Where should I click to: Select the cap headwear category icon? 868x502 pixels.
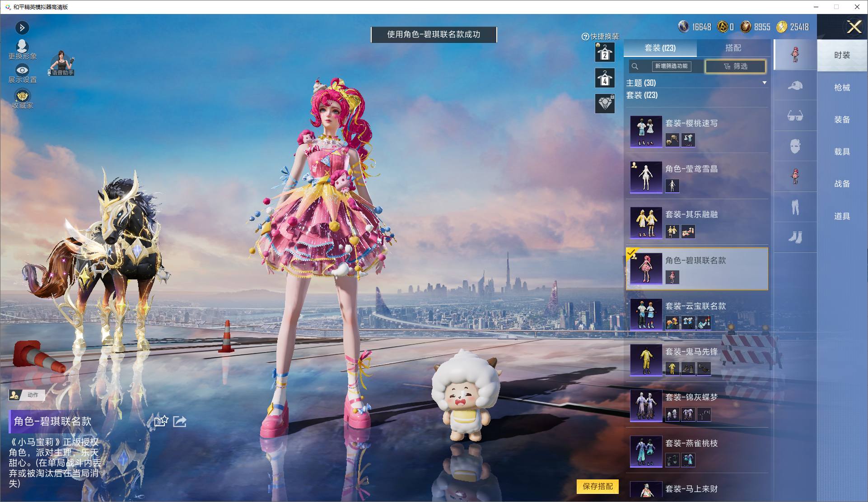(795, 85)
